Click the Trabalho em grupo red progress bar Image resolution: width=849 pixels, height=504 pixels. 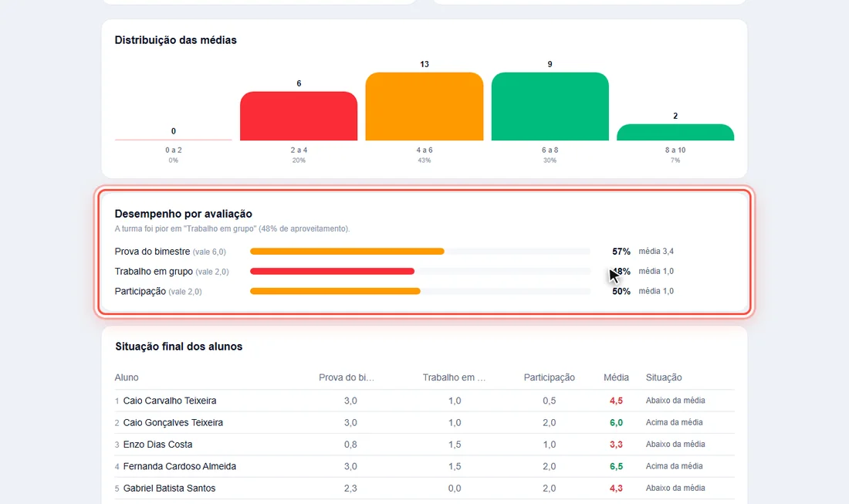(332, 271)
